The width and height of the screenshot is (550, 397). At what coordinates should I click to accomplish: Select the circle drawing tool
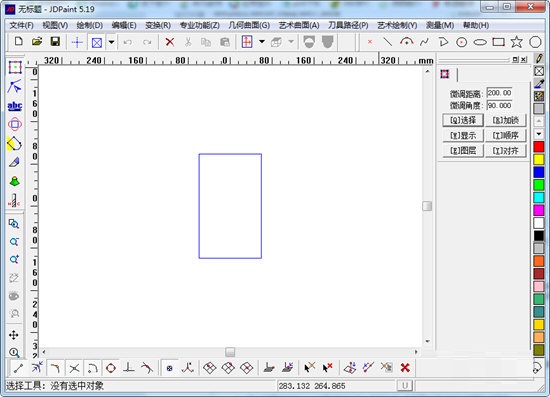click(462, 42)
